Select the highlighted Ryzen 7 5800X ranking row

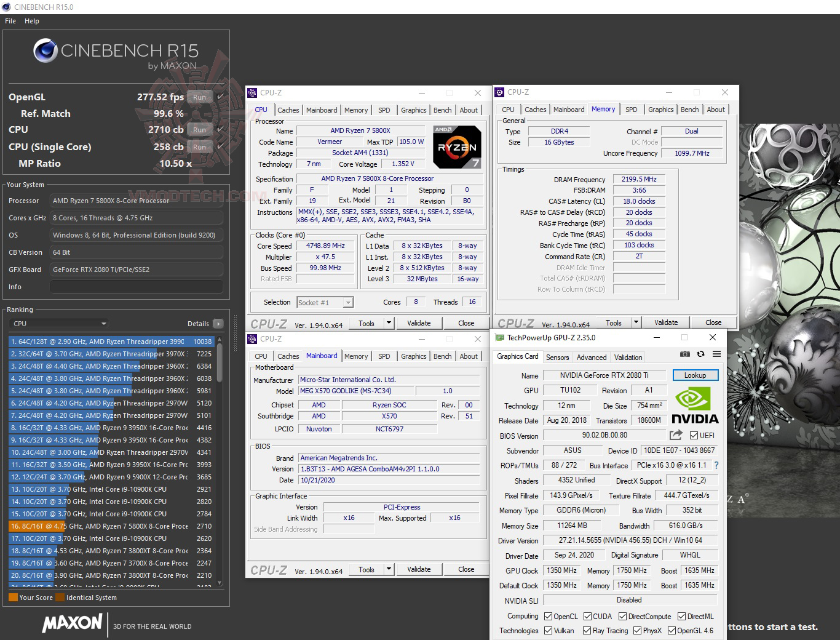[x=111, y=526]
